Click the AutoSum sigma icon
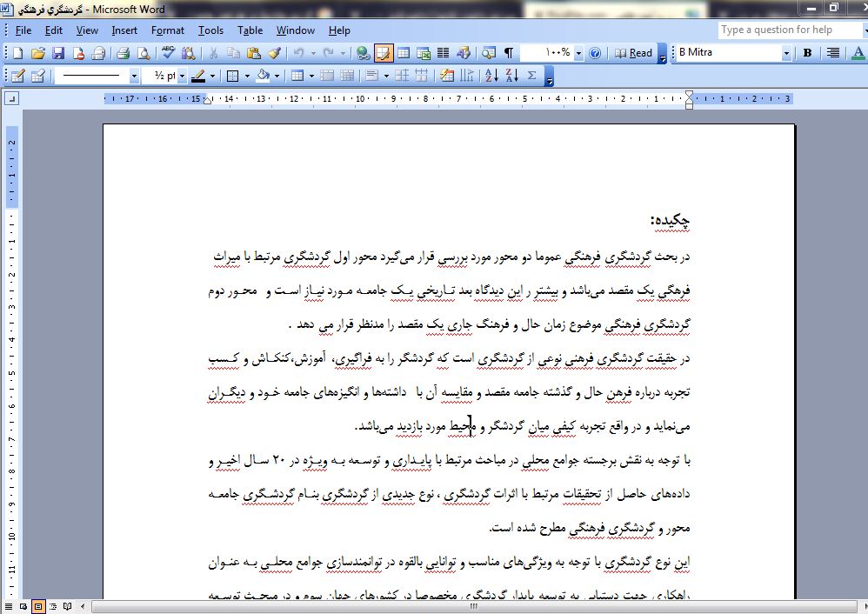The image size is (868, 614). pyautogui.click(x=532, y=76)
